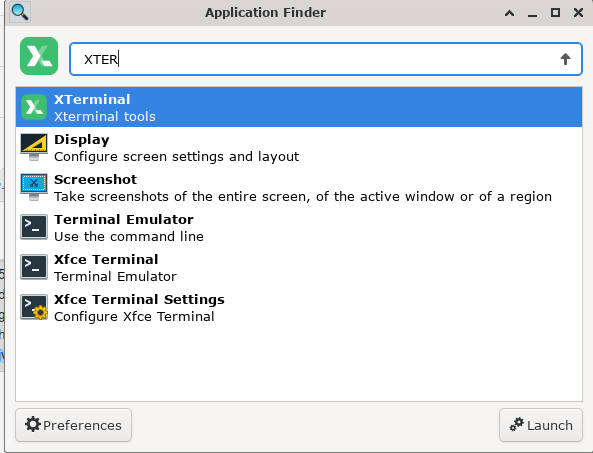Image resolution: width=593 pixels, height=453 pixels.
Task: Collapse results with the arrow in the search field
Action: point(565,59)
